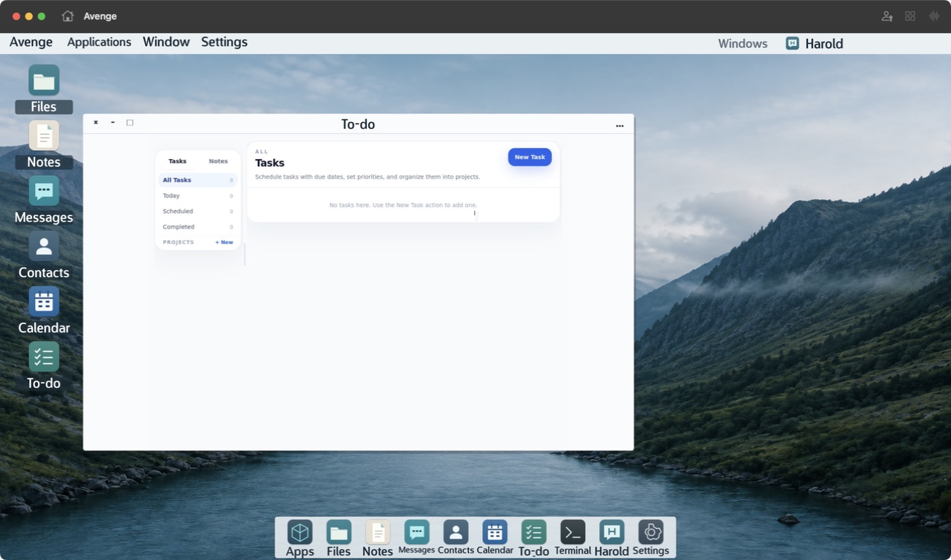Screen dimensions: 951x560
Task: Show tasks due Today
Action: 198,195
